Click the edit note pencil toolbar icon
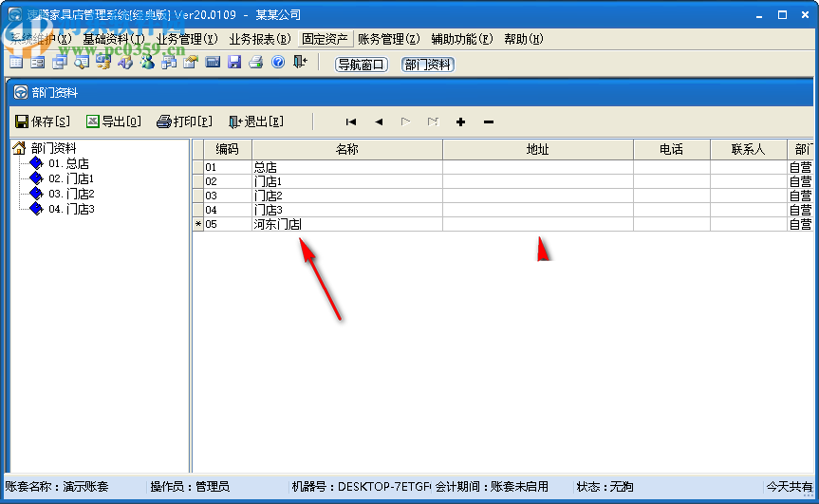The image size is (819, 504). click(191, 63)
